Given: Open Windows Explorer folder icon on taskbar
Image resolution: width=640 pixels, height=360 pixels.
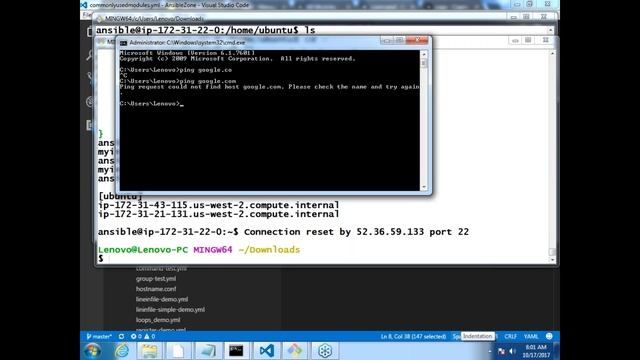Looking at the screenshot, I should point(149,351).
